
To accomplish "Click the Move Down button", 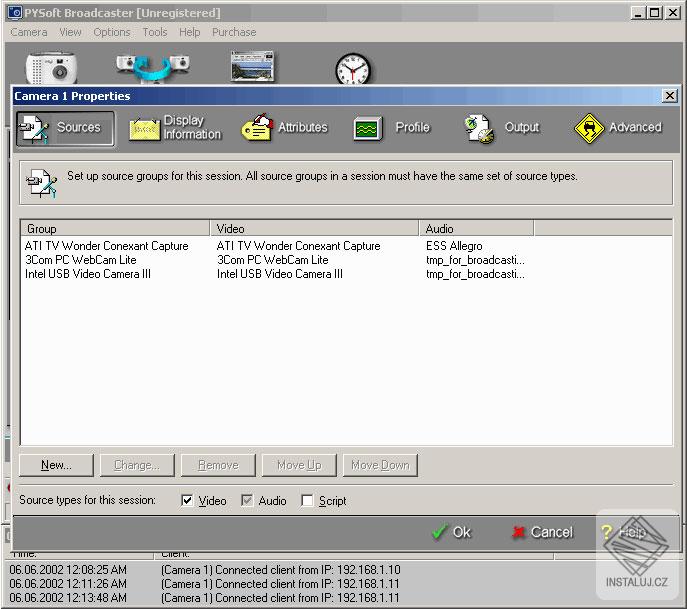I will [x=380, y=465].
